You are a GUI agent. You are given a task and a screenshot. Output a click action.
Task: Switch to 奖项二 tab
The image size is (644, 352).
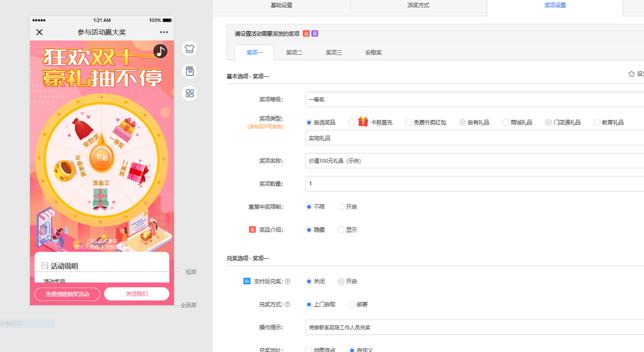pos(294,52)
